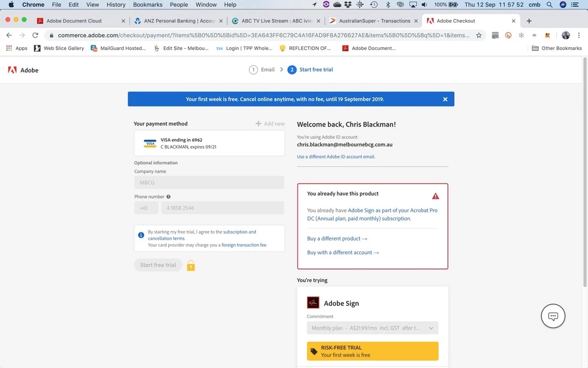Click the phone number input field

click(x=223, y=208)
